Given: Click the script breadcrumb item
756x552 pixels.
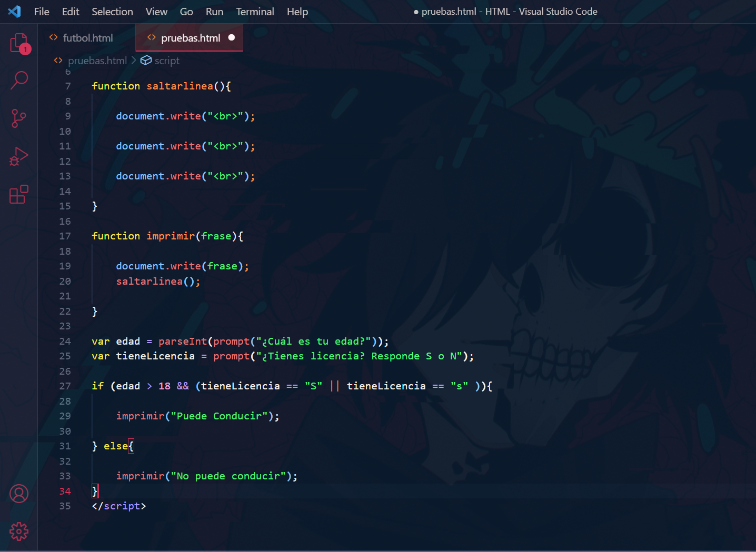Looking at the screenshot, I should click(167, 61).
